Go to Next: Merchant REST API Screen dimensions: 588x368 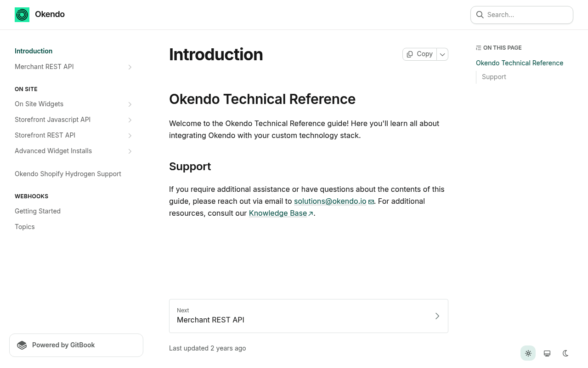pos(309,316)
